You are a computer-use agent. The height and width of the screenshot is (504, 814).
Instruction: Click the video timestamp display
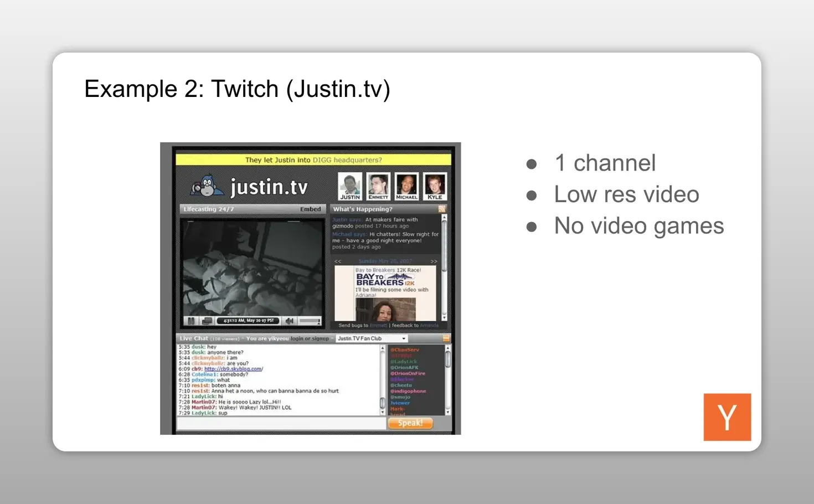[249, 321]
